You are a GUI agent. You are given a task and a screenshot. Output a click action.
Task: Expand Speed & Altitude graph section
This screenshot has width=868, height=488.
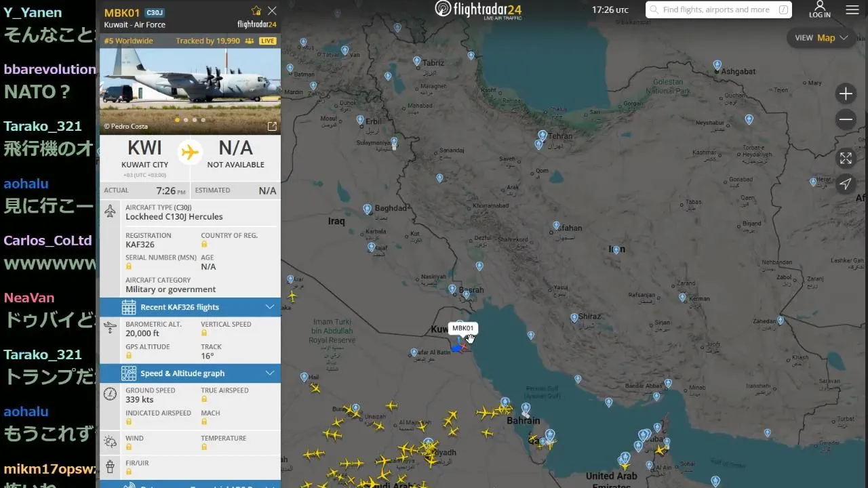tap(190, 373)
